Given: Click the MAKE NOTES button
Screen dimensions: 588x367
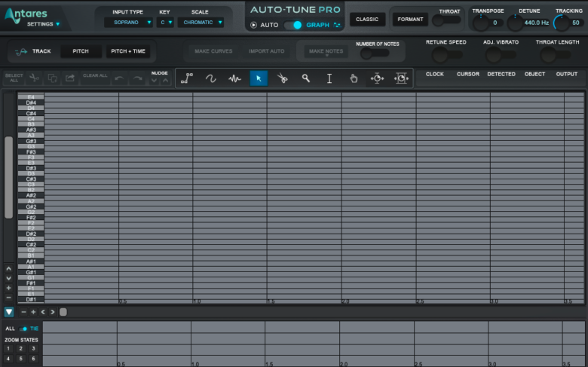Looking at the screenshot, I should pyautogui.click(x=326, y=51).
